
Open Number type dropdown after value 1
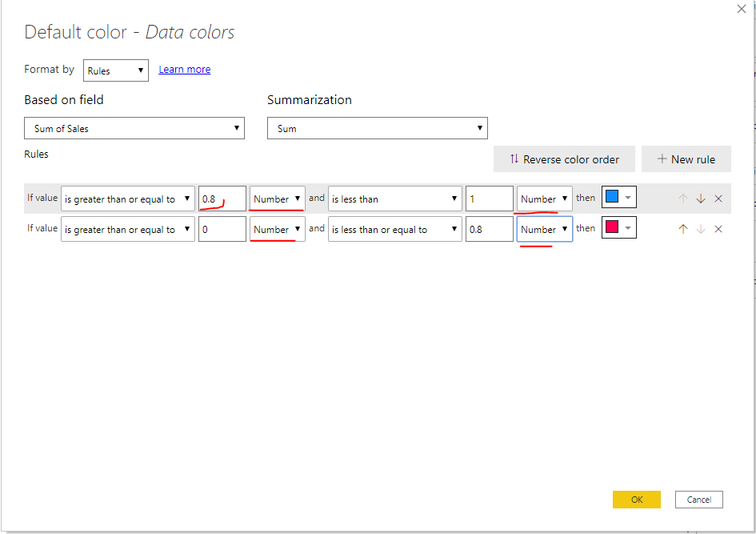coord(544,199)
